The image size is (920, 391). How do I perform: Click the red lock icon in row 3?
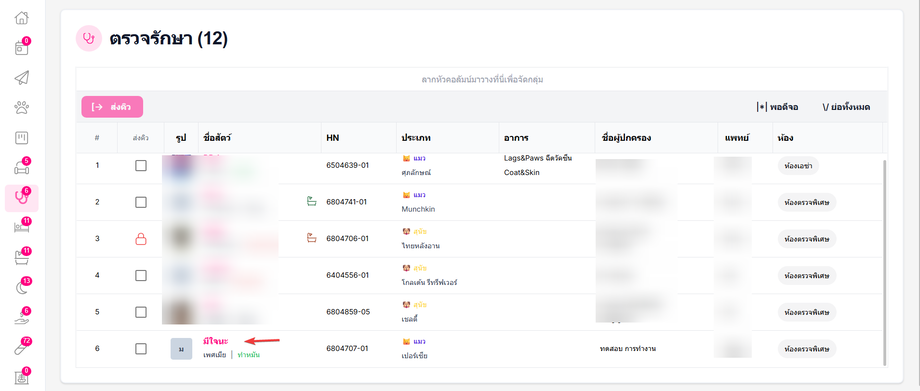[141, 239]
